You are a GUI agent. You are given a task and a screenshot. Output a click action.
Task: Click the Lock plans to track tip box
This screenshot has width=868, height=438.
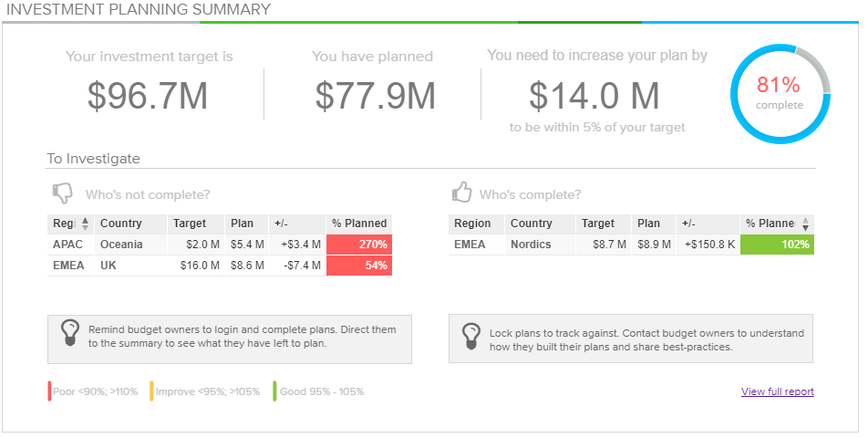tap(631, 339)
